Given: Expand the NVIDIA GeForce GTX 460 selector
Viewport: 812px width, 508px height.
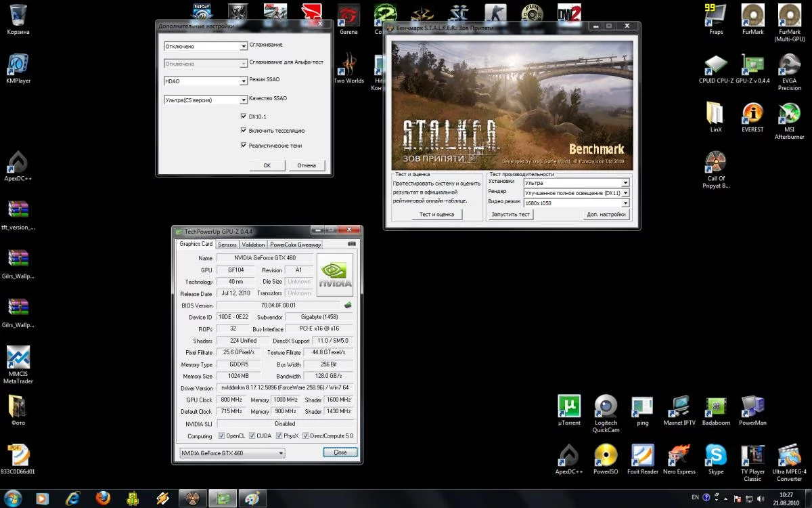Looking at the screenshot, I should pyautogui.click(x=281, y=453).
